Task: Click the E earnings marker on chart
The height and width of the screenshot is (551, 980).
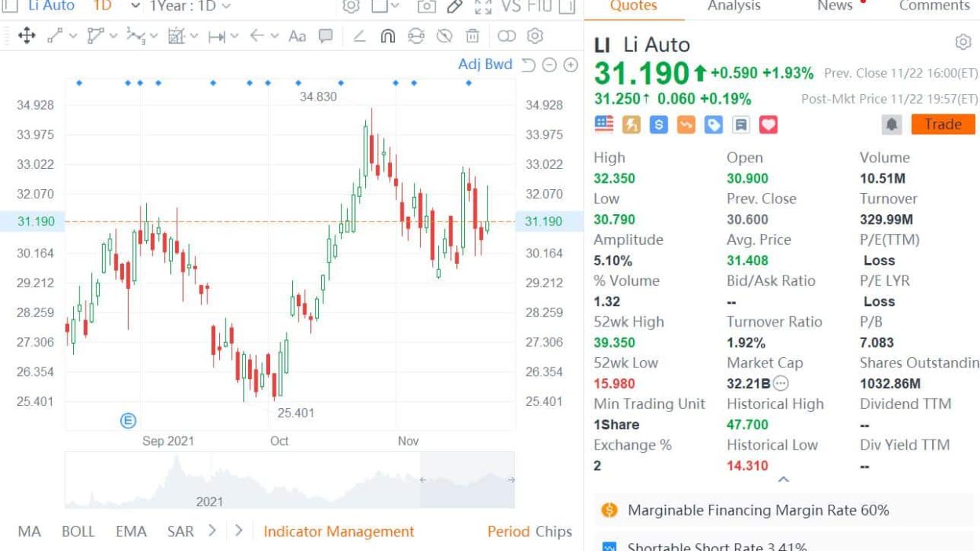Action: (128, 421)
